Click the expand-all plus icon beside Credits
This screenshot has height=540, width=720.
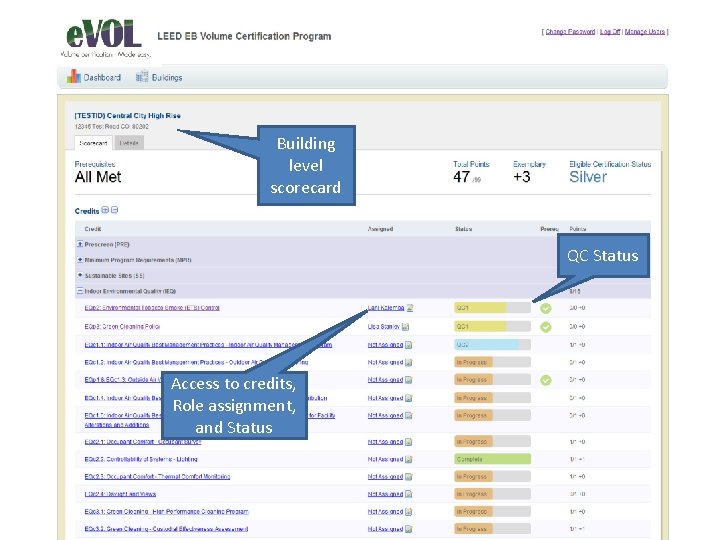click(x=105, y=210)
